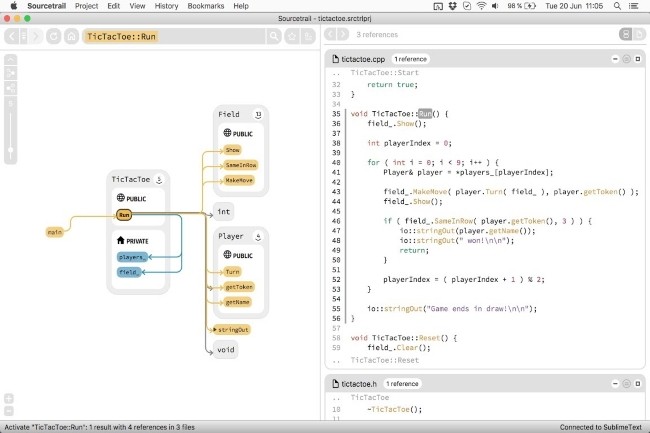This screenshot has width=650, height=433.
Task: Click the Show node in Field
Action: pos(233,150)
